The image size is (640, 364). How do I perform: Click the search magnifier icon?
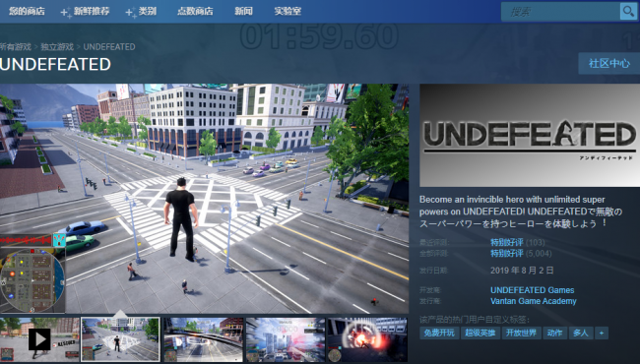coord(628,12)
